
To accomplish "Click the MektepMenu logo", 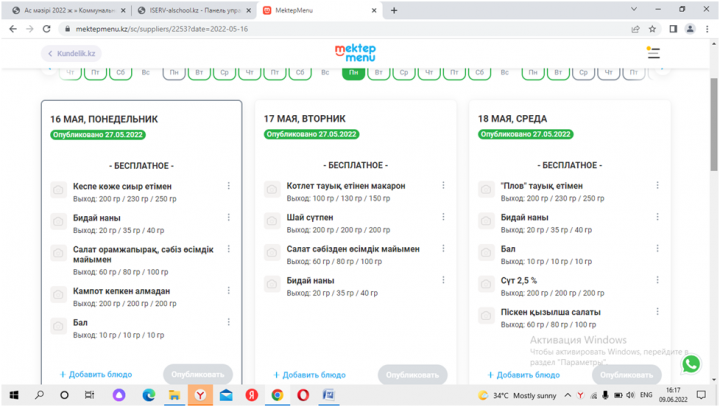I will point(355,53).
